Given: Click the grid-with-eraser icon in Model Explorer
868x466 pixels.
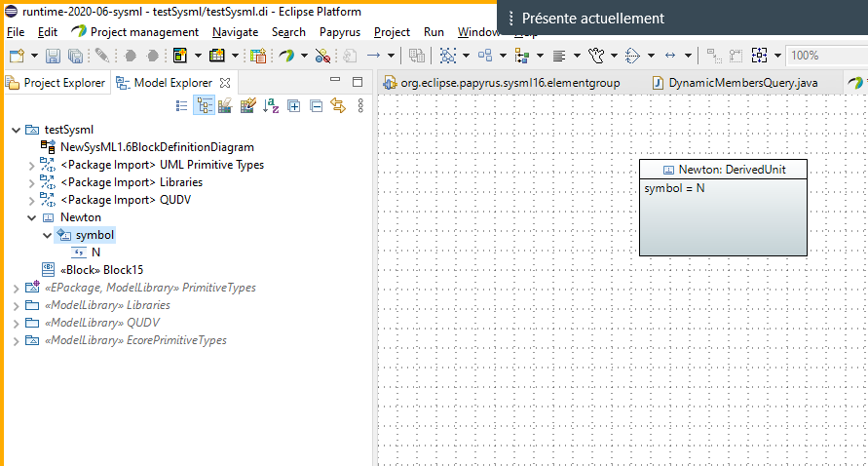Looking at the screenshot, I should coord(225,105).
